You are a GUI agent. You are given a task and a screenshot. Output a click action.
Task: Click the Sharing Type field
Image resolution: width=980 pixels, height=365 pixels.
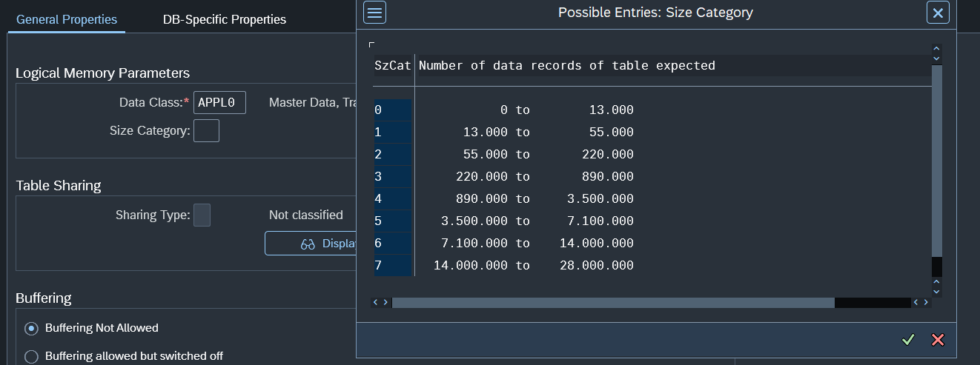tap(202, 215)
